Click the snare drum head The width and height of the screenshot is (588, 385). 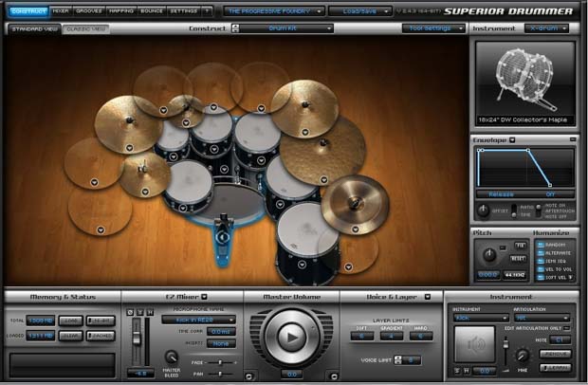[188, 180]
